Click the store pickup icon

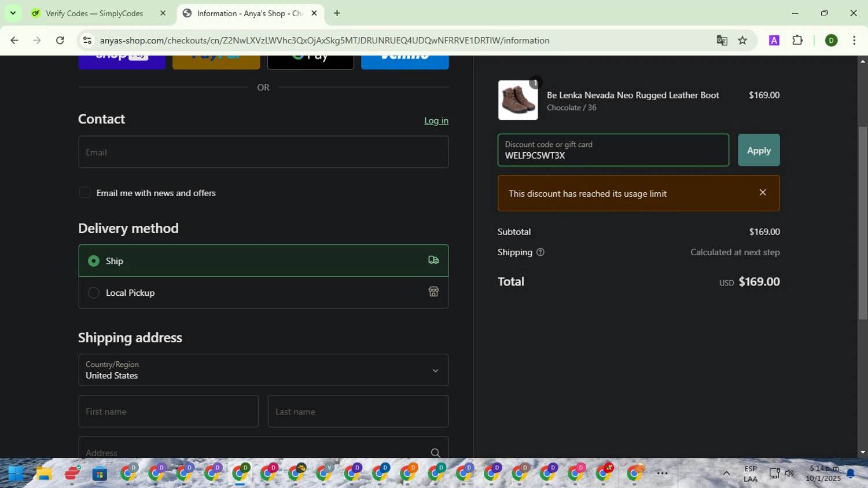tap(433, 292)
